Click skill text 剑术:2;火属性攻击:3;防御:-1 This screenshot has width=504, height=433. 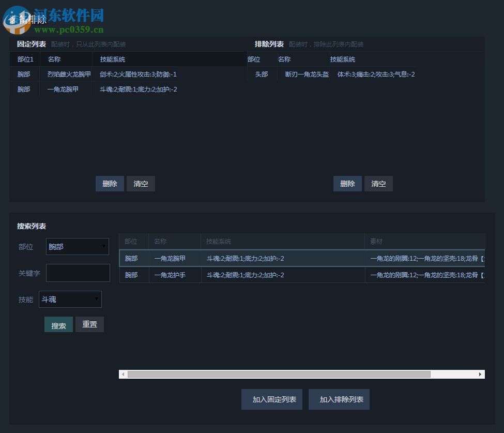click(138, 74)
